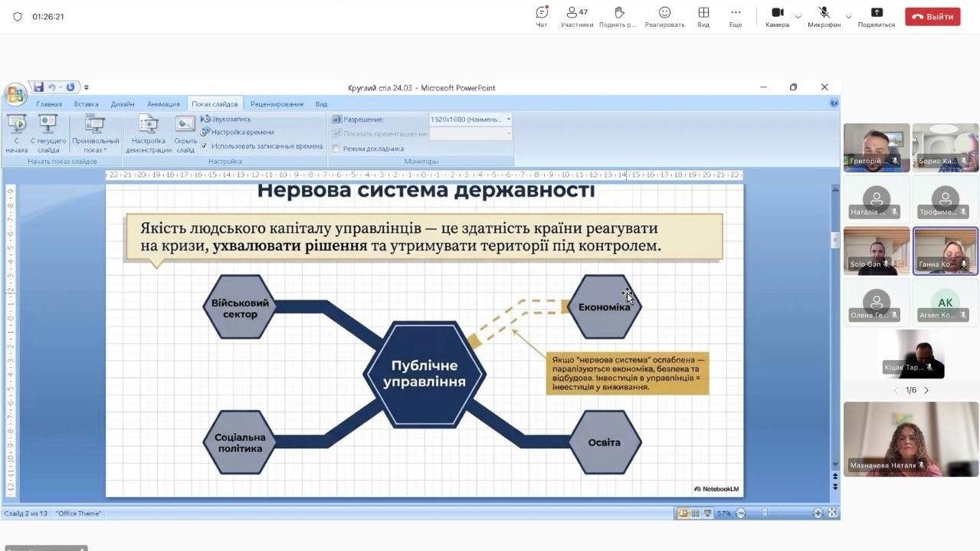
Task: Open the Teams chat panel
Action: tap(542, 16)
